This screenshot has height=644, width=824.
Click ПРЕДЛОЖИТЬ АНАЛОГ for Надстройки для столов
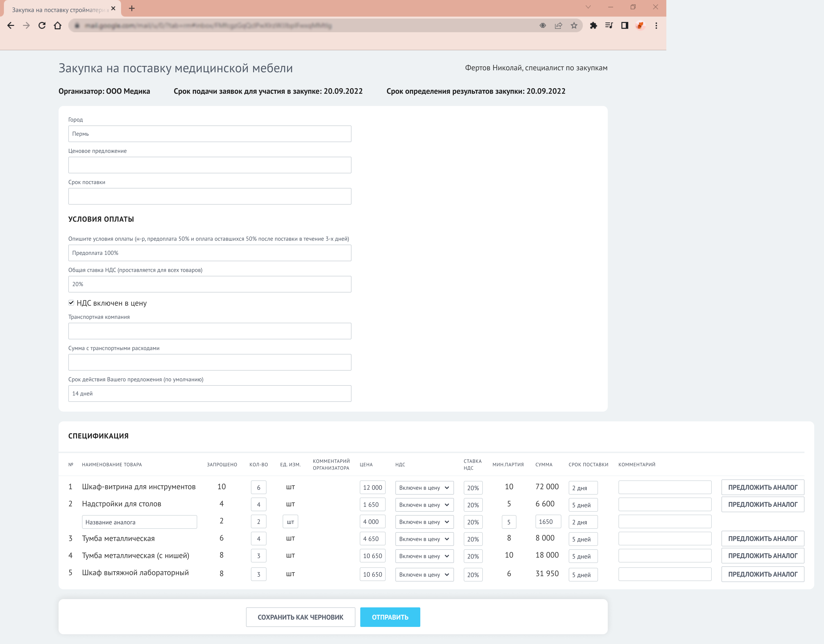[x=762, y=504]
